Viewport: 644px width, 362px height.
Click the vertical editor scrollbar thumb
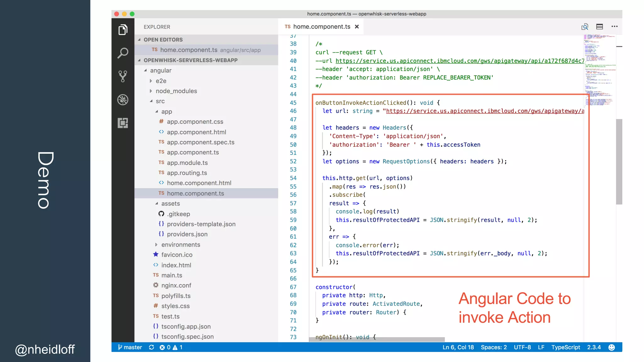coord(619,162)
